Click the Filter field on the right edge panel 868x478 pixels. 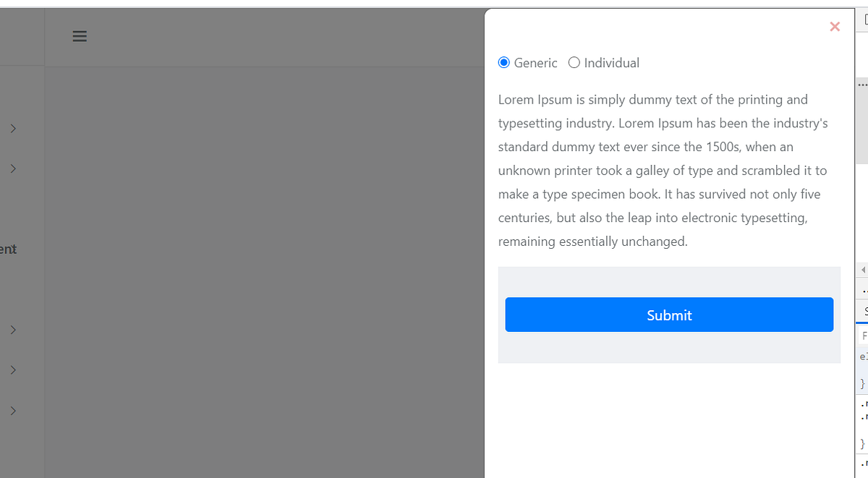(x=865, y=336)
